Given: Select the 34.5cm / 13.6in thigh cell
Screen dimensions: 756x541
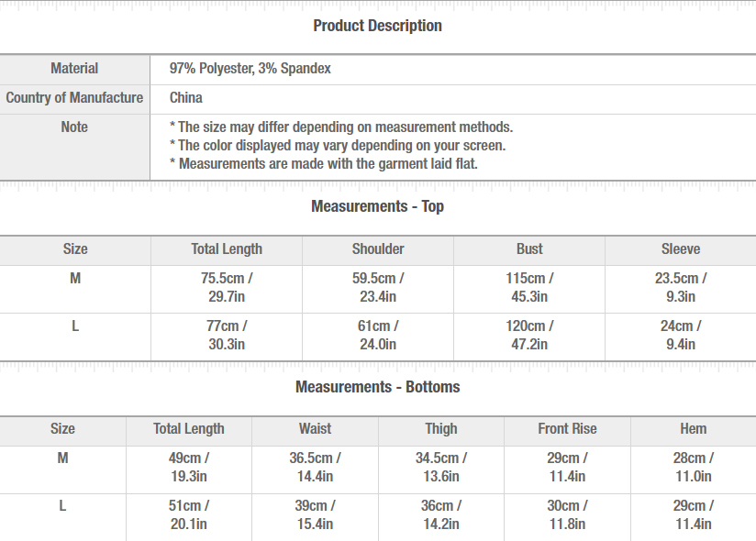Looking at the screenshot, I should [441, 468].
